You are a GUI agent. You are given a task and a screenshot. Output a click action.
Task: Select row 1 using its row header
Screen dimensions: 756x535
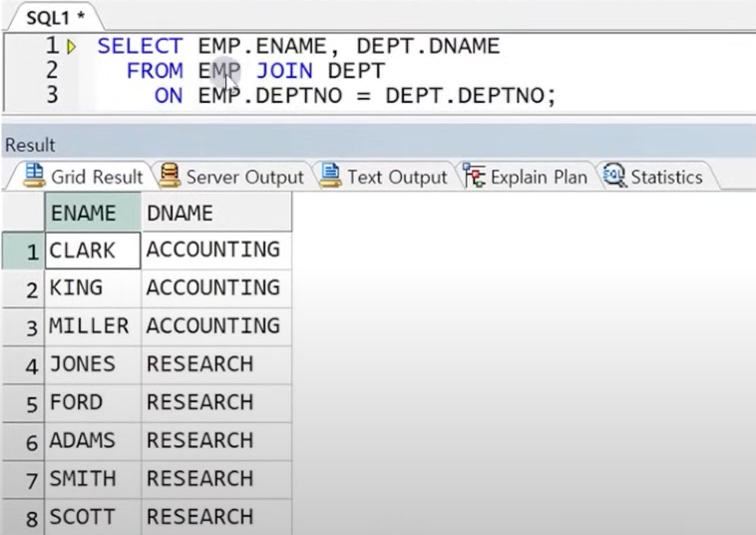click(x=23, y=251)
